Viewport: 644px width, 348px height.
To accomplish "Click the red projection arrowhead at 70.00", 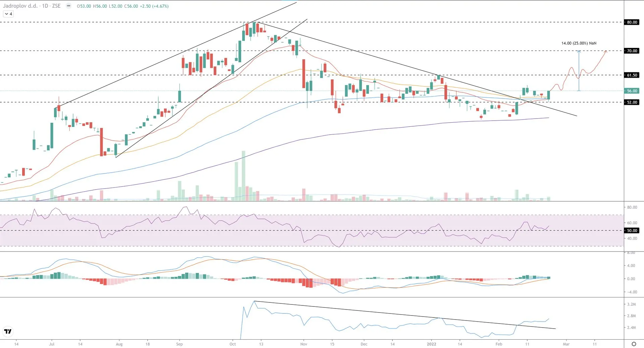I will pyautogui.click(x=606, y=51).
